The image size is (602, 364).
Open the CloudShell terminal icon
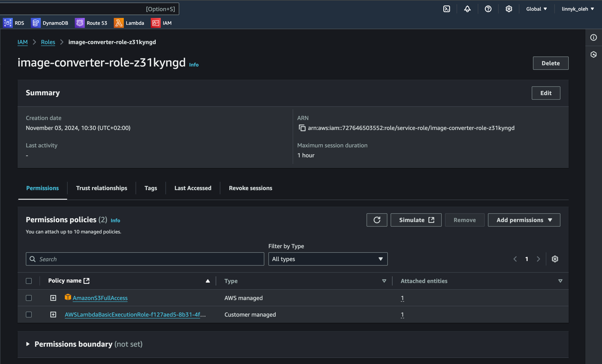coord(447,9)
